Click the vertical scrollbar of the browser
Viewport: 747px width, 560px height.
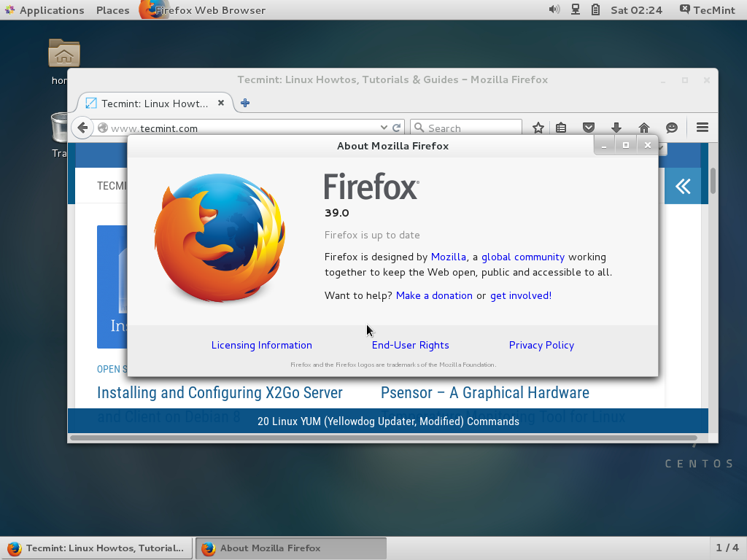click(713, 181)
